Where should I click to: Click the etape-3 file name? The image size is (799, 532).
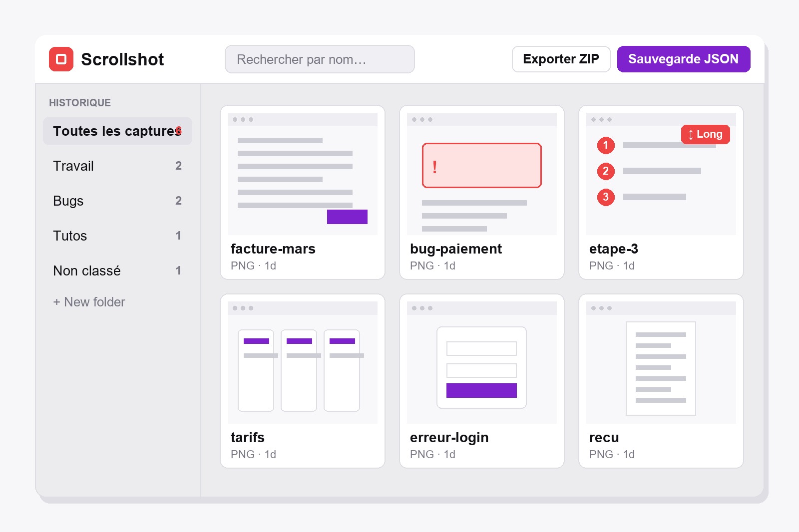point(614,249)
